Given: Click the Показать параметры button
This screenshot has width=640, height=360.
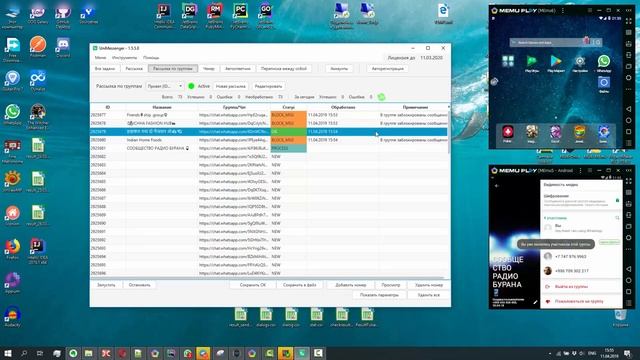Looking at the screenshot, I should [x=379, y=295].
